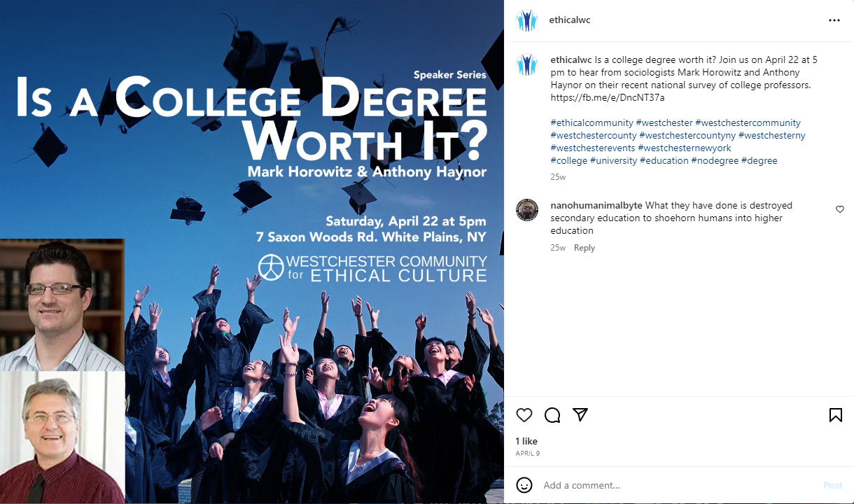854x504 pixels.
Task: Open the emoji picker in the comment box
Action: (524, 485)
